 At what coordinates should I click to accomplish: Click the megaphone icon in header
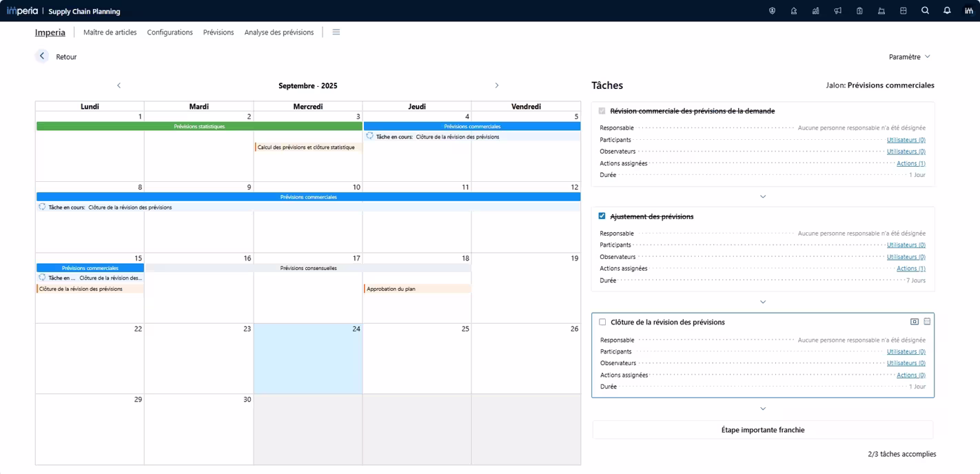coord(837,11)
